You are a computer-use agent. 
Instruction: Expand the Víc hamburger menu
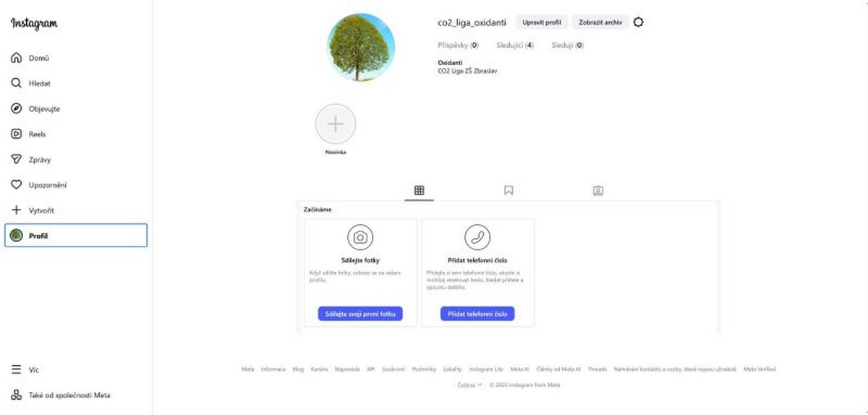click(17, 369)
